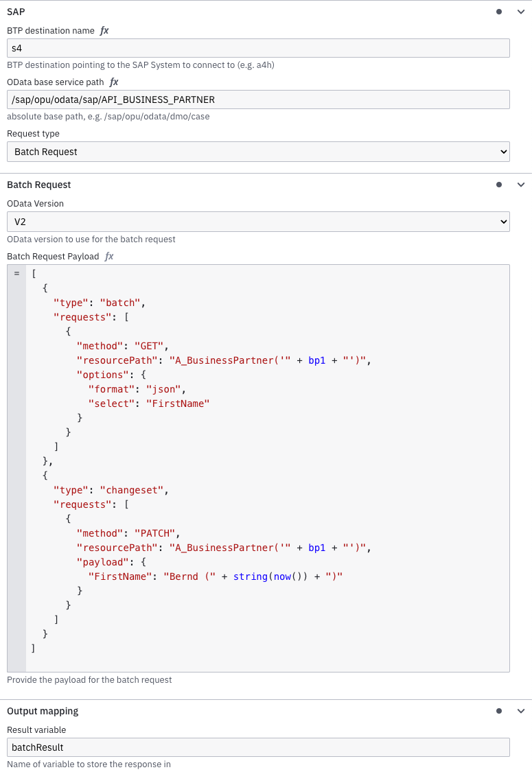Open the Request type dropdown
The image size is (532, 772).
[258, 151]
